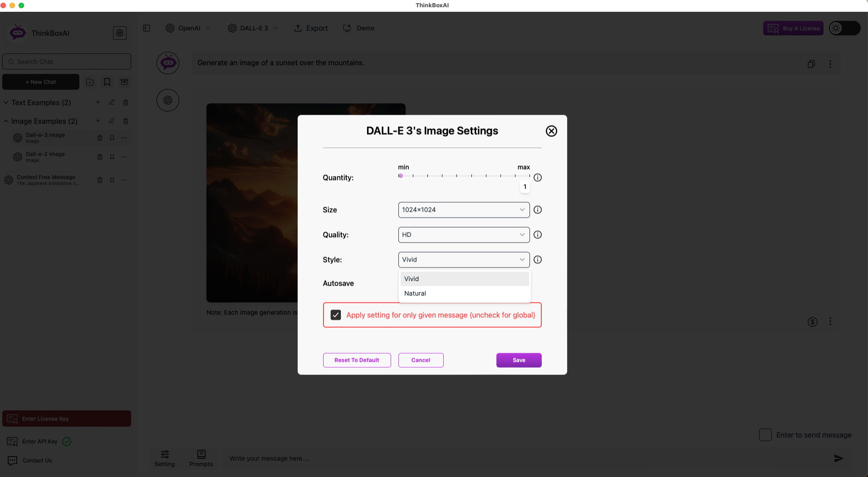Close the Style Vivid dropdown
Screen dimensions: 868x477
(464, 260)
